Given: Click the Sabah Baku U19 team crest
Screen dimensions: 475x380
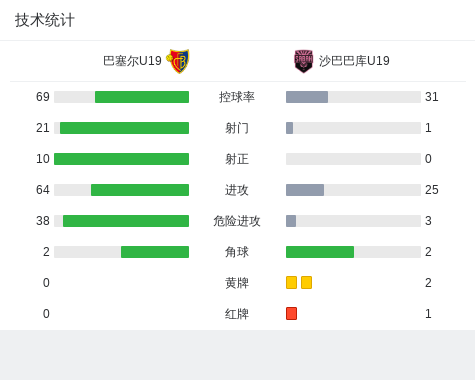Looking at the screenshot, I should 303,61.
